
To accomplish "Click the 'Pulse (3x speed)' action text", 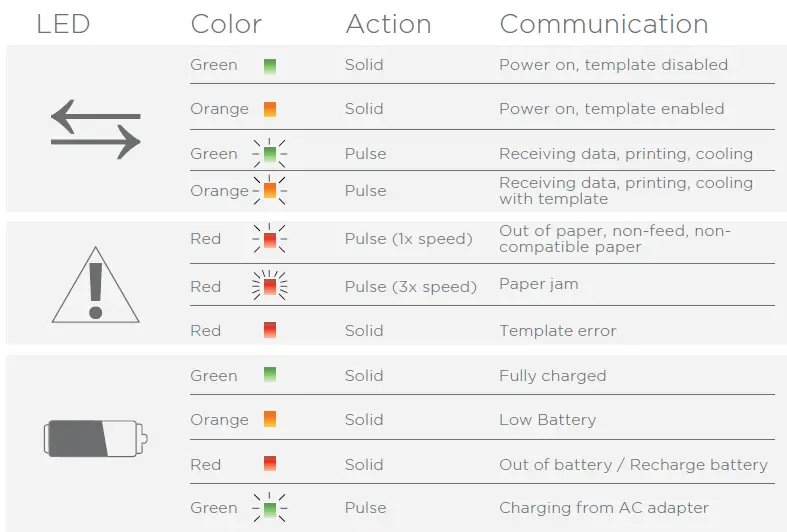I will point(410,287).
